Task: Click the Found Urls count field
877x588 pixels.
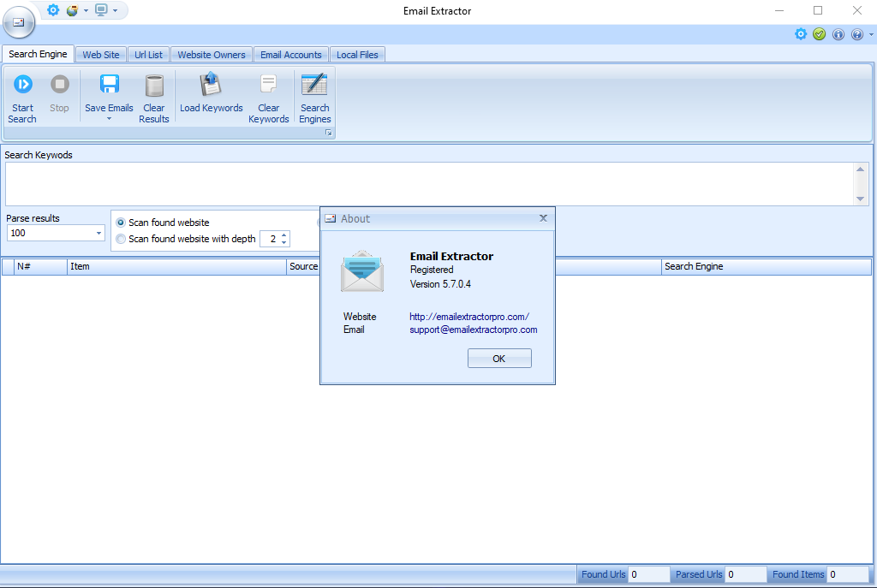Action: (x=649, y=574)
